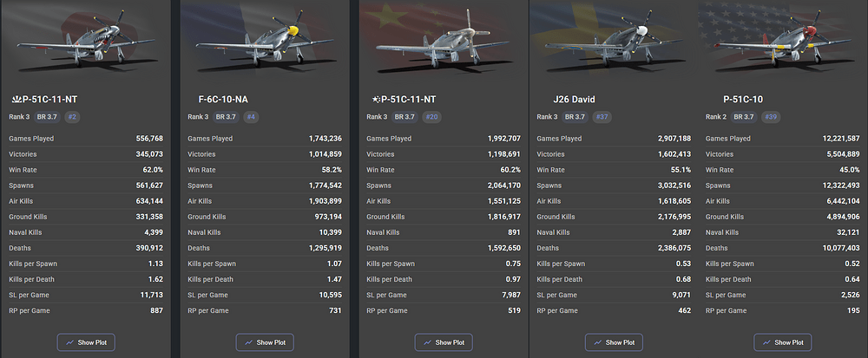Click Deaths value 1,592,650
This screenshot has height=358, width=868.
tap(503, 248)
